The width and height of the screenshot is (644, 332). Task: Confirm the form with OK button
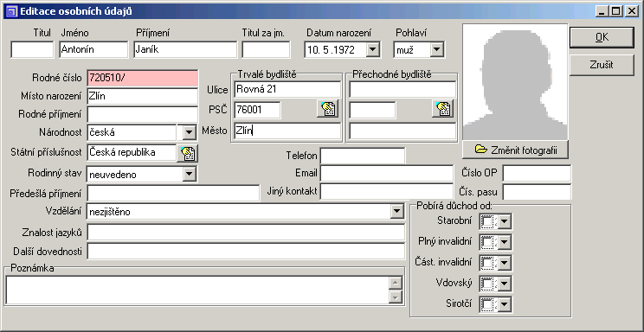602,37
